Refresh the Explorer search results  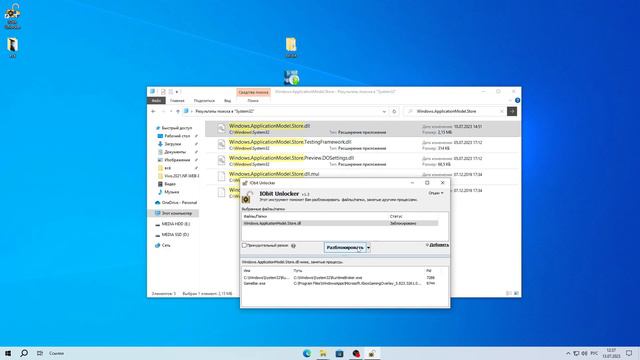[394, 111]
